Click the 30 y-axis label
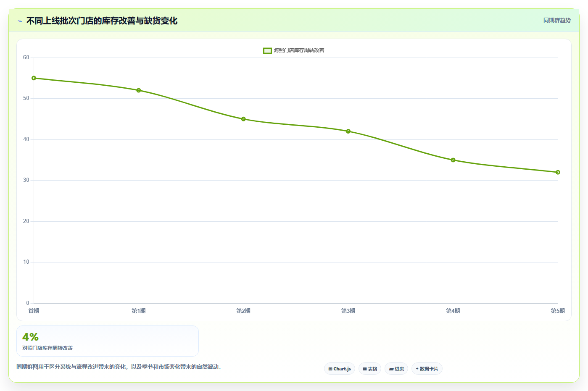The width and height of the screenshot is (588, 391). pos(26,180)
